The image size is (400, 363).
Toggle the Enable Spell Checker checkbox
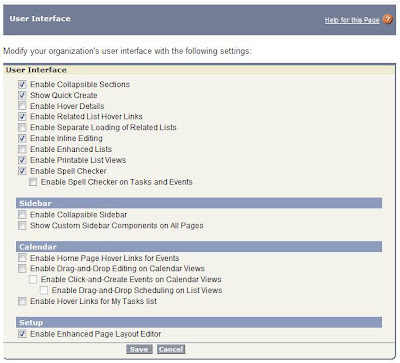[22, 171]
